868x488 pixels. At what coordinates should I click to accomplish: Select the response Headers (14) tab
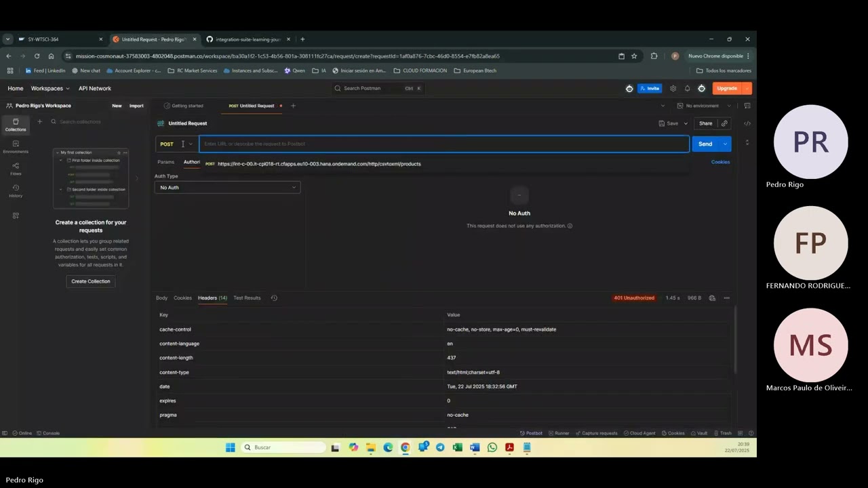[x=212, y=298]
